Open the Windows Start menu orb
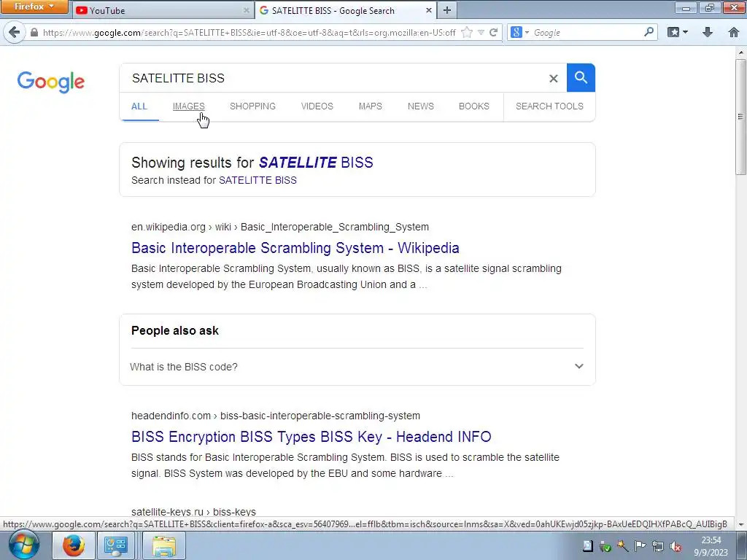Screen dimensions: 747x560 tap(23, 545)
